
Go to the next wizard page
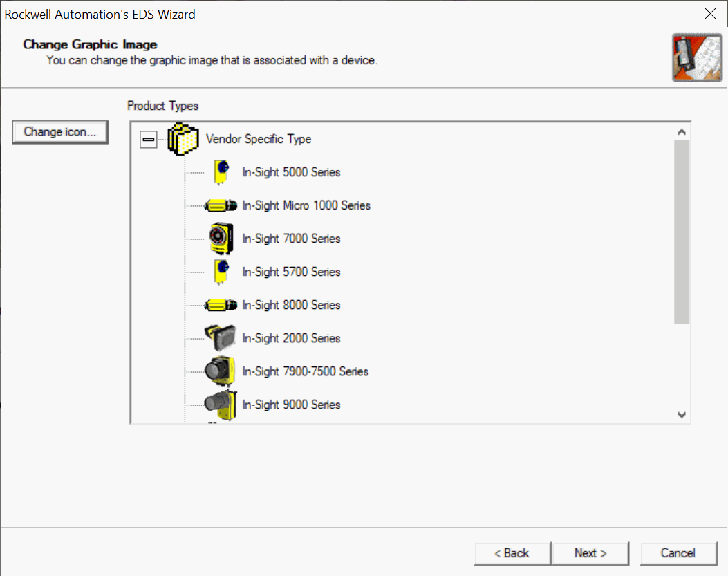[590, 553]
